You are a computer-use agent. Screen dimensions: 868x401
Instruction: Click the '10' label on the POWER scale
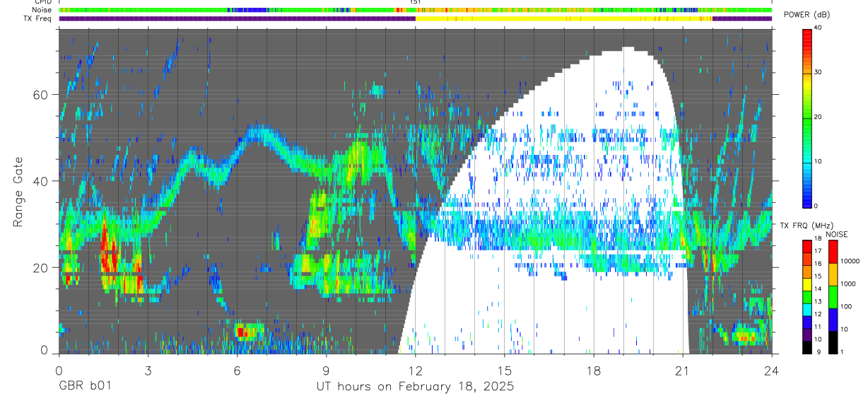pyautogui.click(x=819, y=161)
